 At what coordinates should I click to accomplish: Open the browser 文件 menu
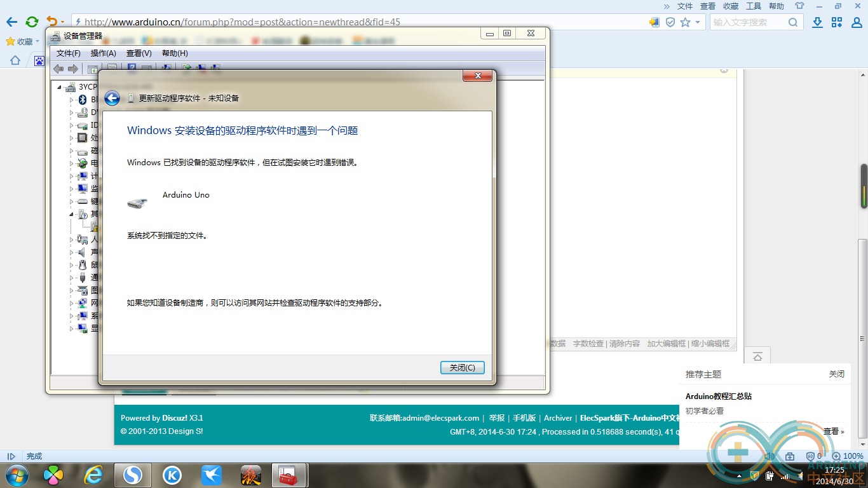[x=685, y=6]
